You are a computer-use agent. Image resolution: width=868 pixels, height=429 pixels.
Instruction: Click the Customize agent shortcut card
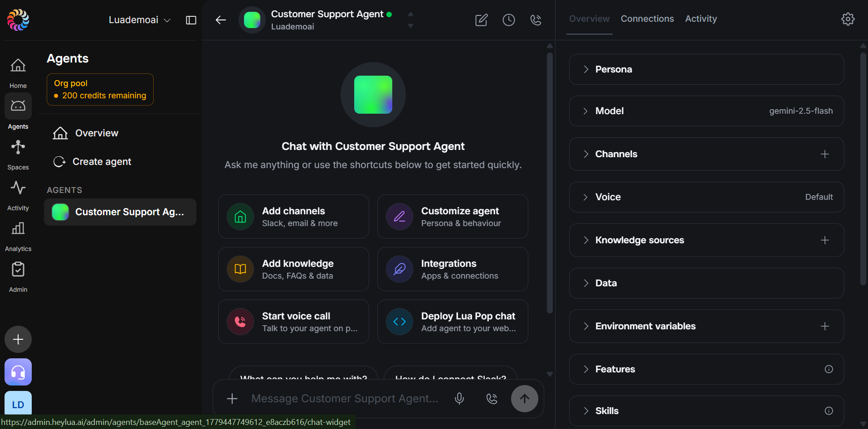[453, 217]
